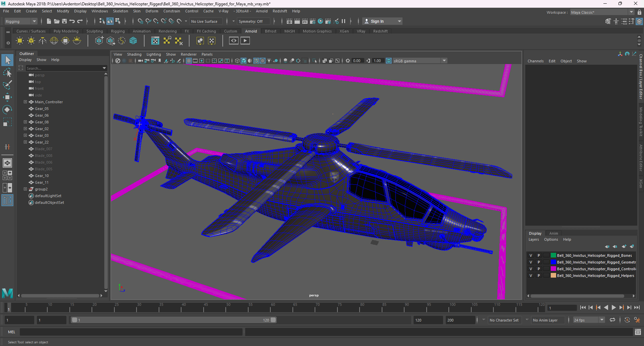Click play forward button
Screen dimensions: 644x346
click(613, 307)
